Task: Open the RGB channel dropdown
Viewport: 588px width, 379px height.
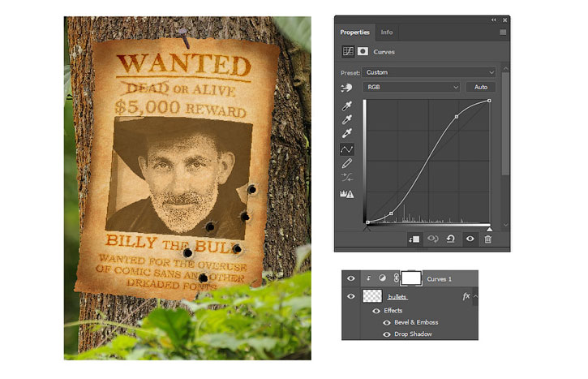Action: point(411,87)
